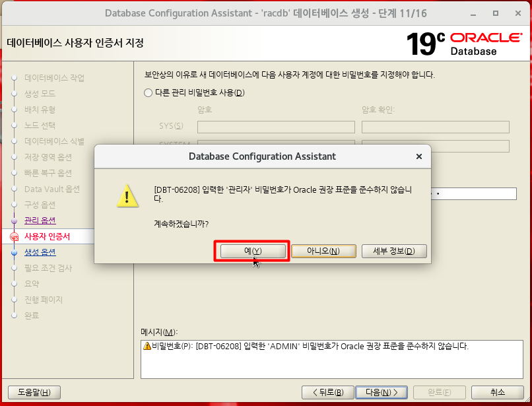Click the 배치 유형 step

(40, 110)
